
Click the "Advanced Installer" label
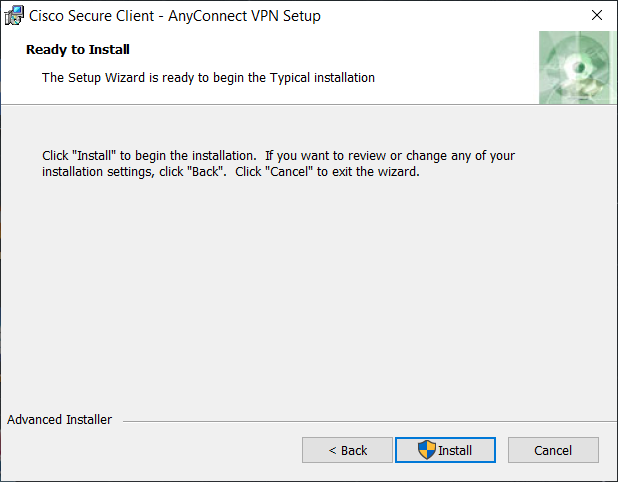tap(59, 420)
